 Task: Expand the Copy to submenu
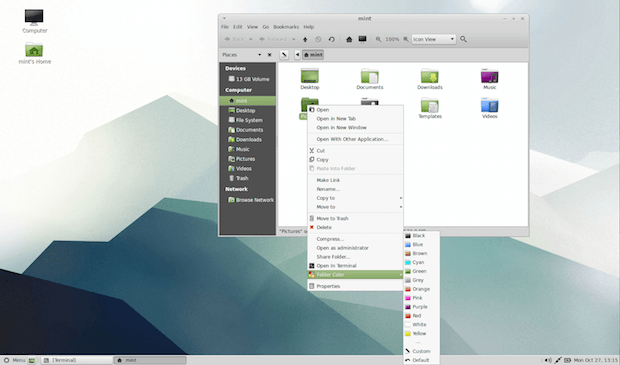355,198
